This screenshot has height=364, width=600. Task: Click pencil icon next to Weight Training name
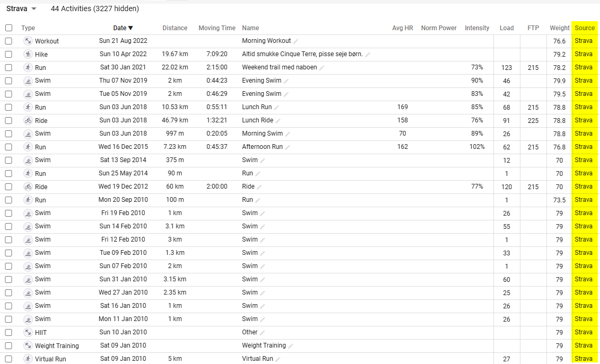(x=291, y=345)
